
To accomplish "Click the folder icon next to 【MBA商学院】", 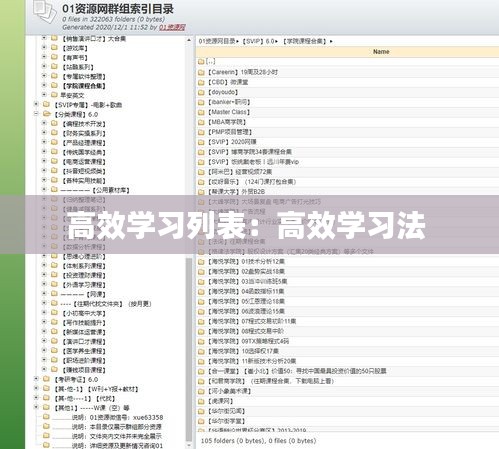I will [x=201, y=122].
